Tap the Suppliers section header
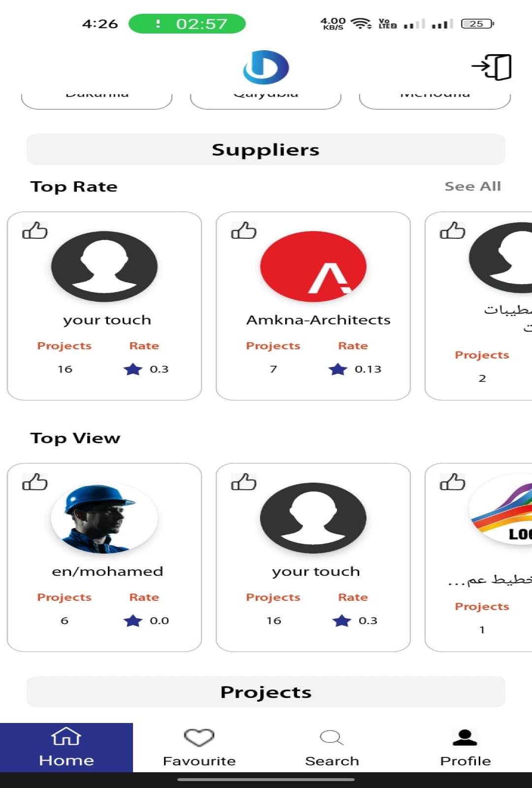532x788 pixels. 266,149
